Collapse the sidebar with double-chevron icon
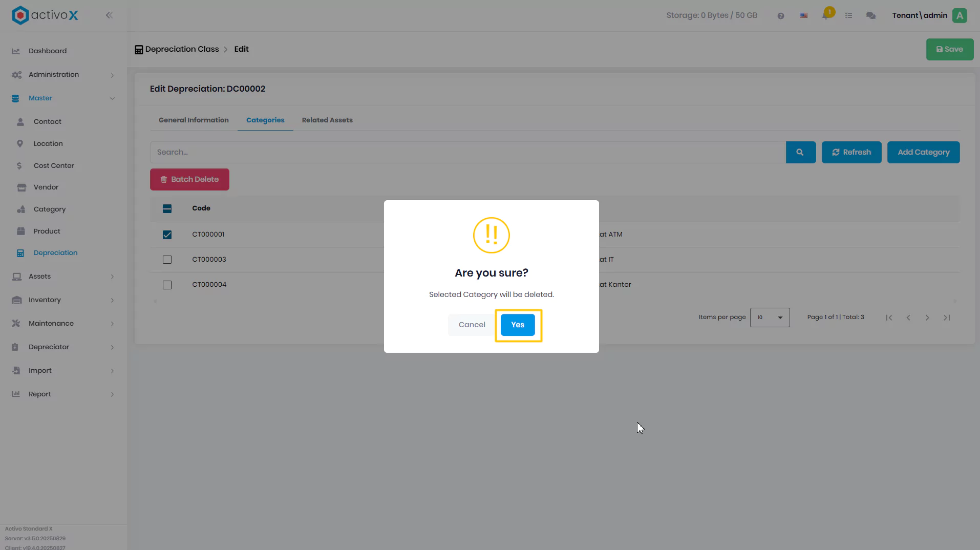980x550 pixels. [x=109, y=15]
